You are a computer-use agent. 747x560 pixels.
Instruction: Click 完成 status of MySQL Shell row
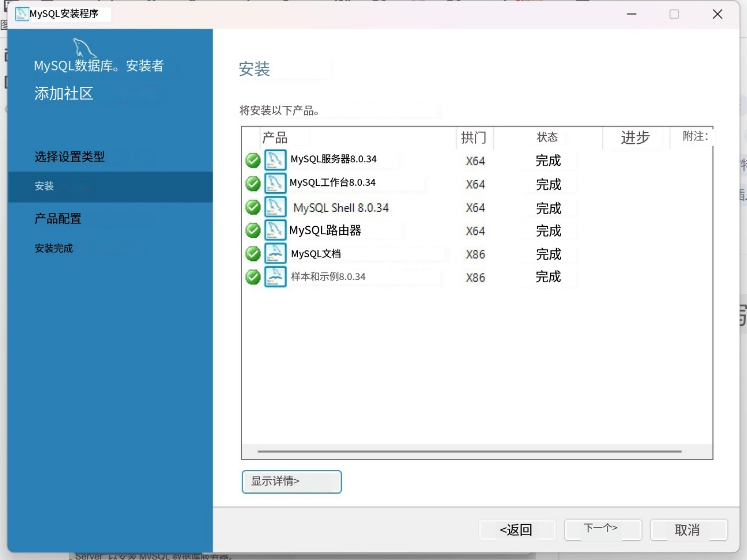tap(549, 208)
